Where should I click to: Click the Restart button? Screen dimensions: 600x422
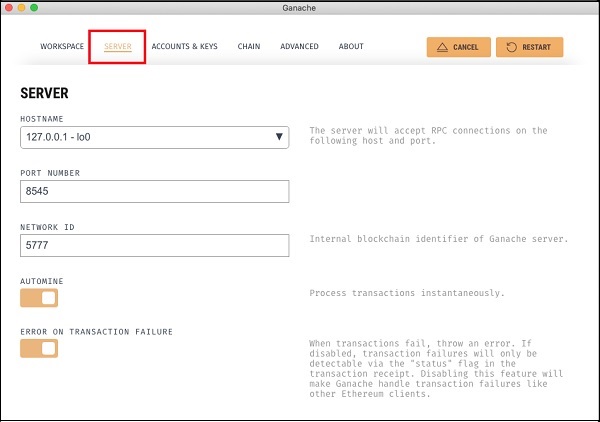(530, 47)
